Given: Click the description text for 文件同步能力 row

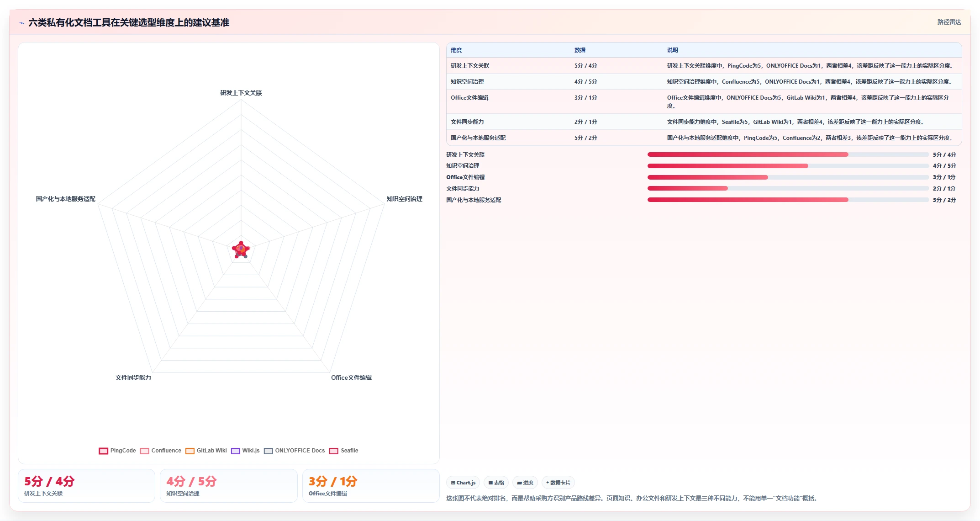Looking at the screenshot, I should [x=796, y=122].
